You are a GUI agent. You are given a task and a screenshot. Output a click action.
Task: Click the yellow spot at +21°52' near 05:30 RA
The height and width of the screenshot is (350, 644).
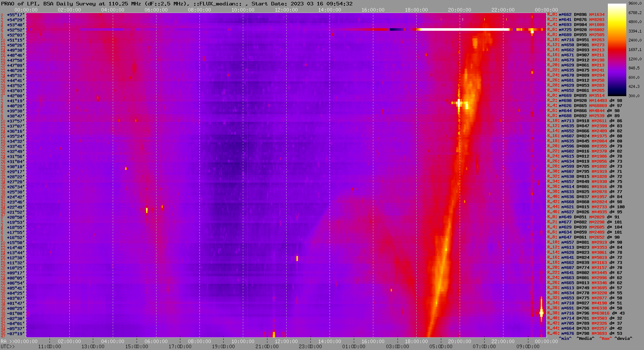point(147,210)
